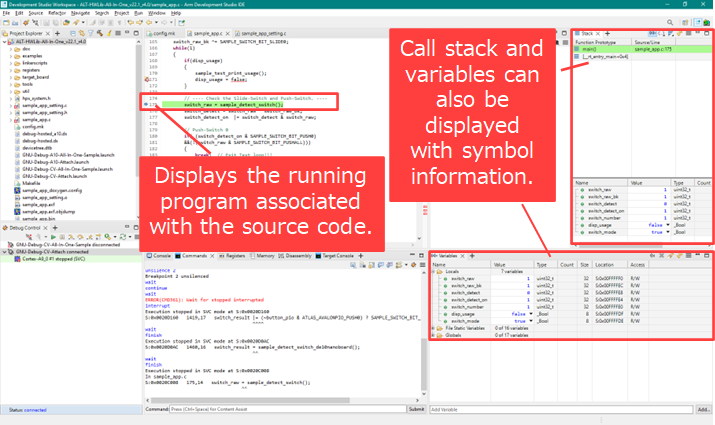Click the current instruction pointer on line 175
The width and height of the screenshot is (715, 425).
147,104
